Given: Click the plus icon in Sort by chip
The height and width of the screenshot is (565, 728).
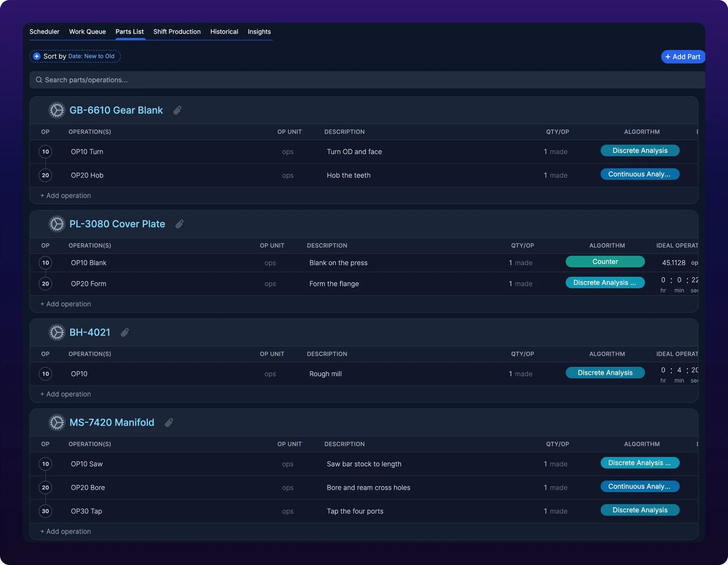Looking at the screenshot, I should [36, 56].
